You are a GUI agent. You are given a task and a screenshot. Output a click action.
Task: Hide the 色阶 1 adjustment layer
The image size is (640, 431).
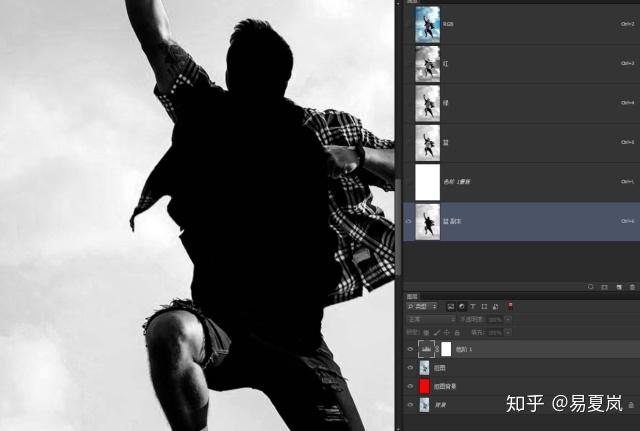[x=411, y=349]
